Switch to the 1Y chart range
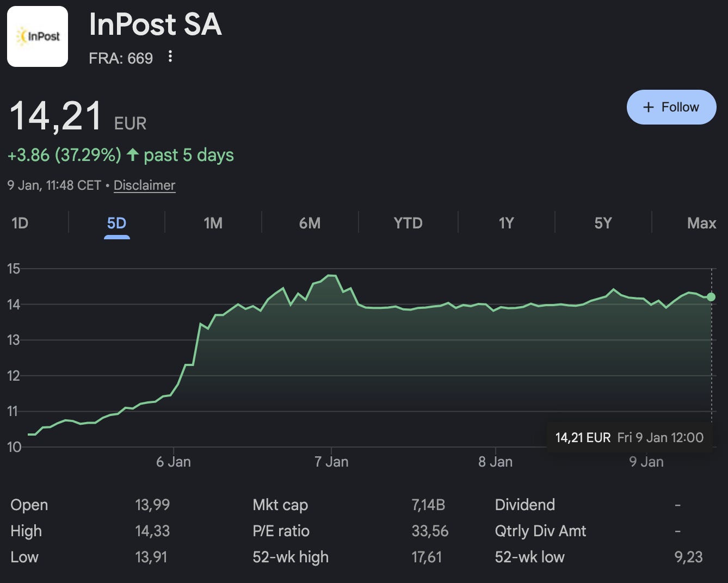Screen dimensions: 728x583 click(x=506, y=223)
